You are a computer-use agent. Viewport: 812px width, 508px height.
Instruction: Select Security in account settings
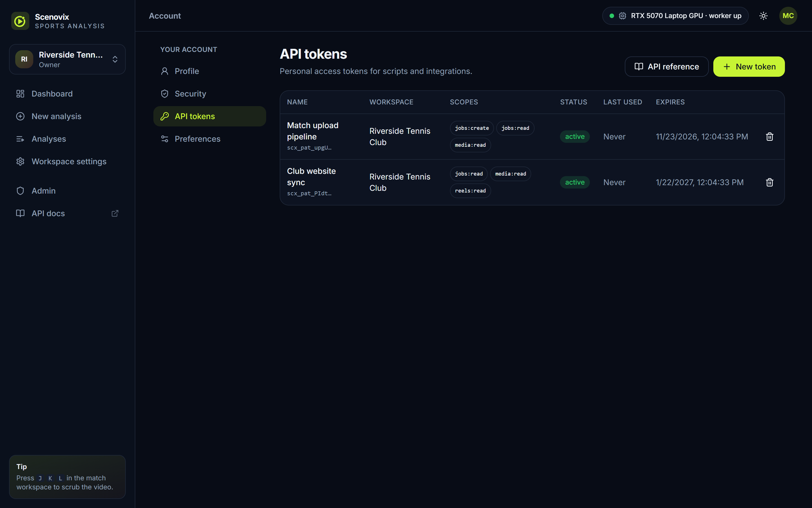(210, 94)
